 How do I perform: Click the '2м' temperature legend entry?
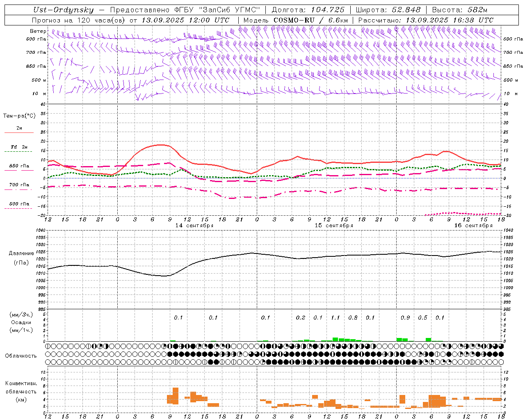19,128
